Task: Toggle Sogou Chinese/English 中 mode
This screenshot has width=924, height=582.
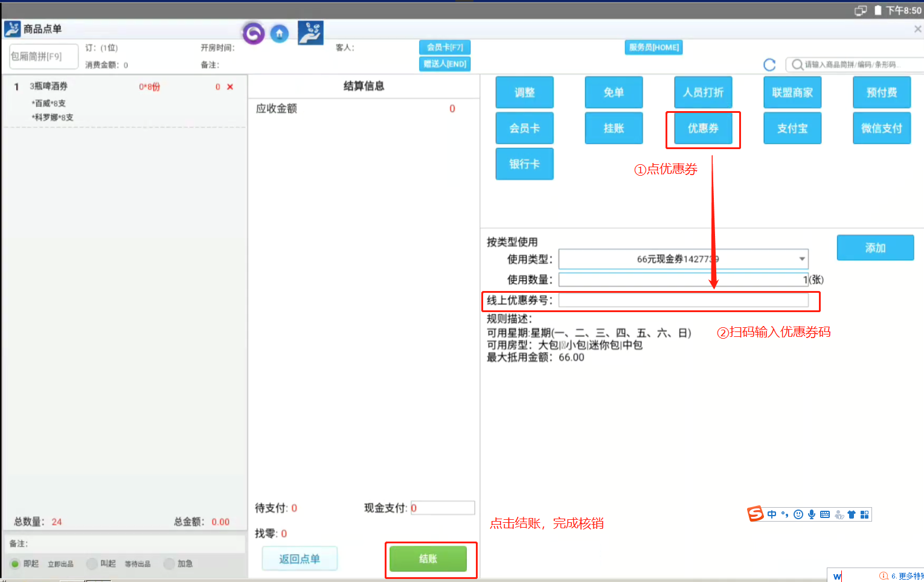Action: pyautogui.click(x=772, y=514)
